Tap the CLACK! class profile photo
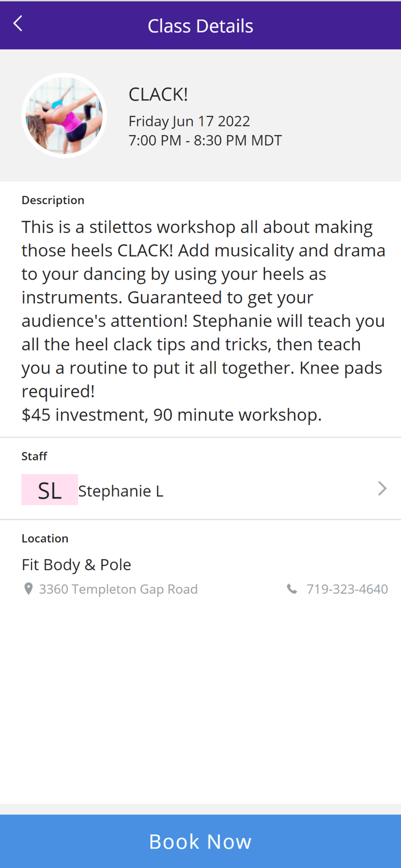This screenshot has height=868, width=401. [64, 115]
